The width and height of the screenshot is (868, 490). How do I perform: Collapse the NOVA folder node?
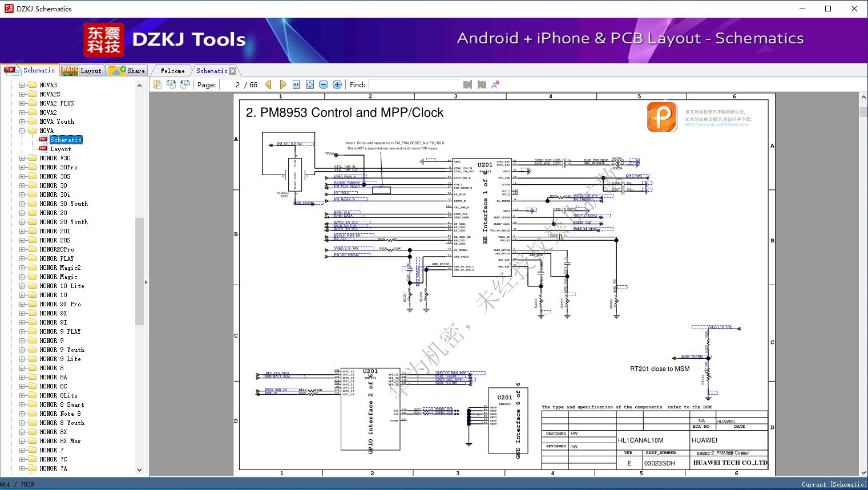[22, 131]
